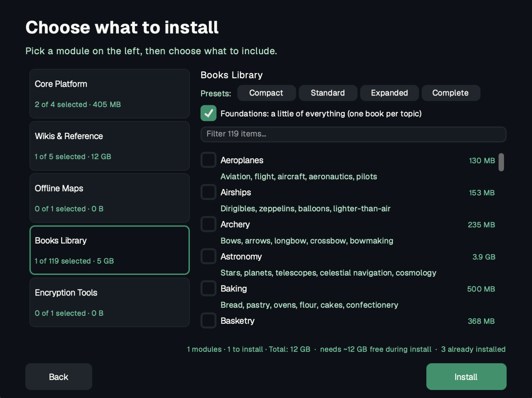Click the Airships item title
The height and width of the screenshot is (398, 532).
[236, 192]
